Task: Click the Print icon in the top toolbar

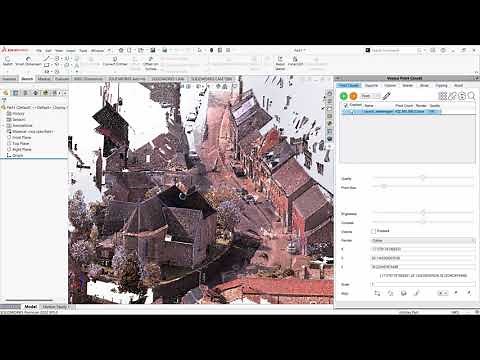Action: click(x=165, y=50)
